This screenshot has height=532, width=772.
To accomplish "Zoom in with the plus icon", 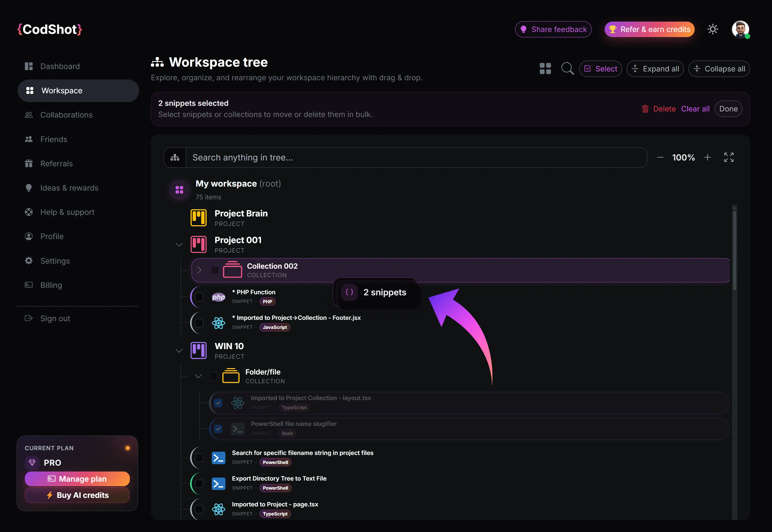I will click(x=707, y=157).
